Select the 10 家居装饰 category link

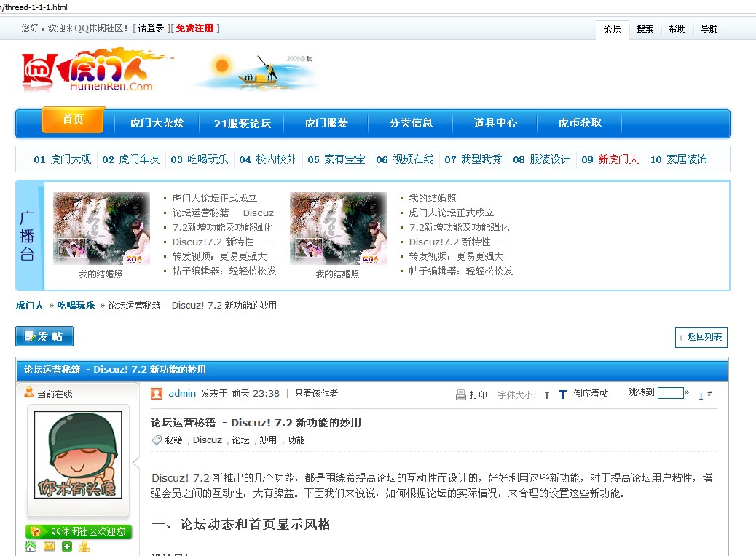click(679, 159)
